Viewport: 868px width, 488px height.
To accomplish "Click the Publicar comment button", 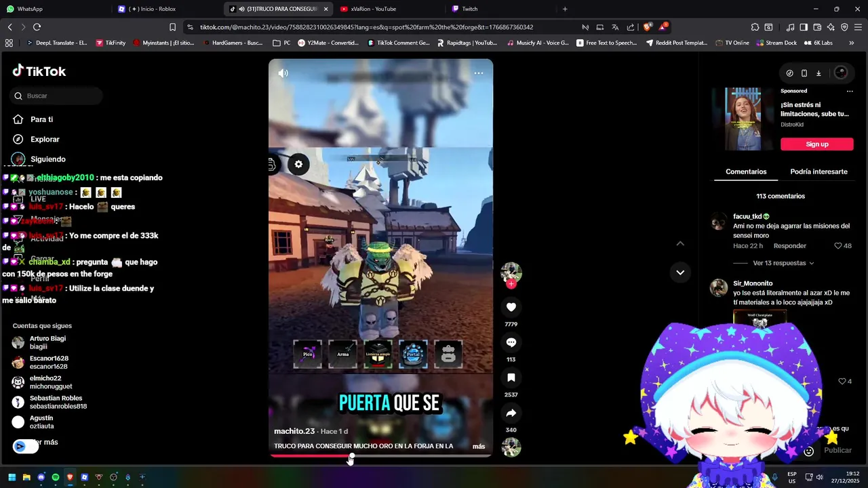I will (837, 450).
